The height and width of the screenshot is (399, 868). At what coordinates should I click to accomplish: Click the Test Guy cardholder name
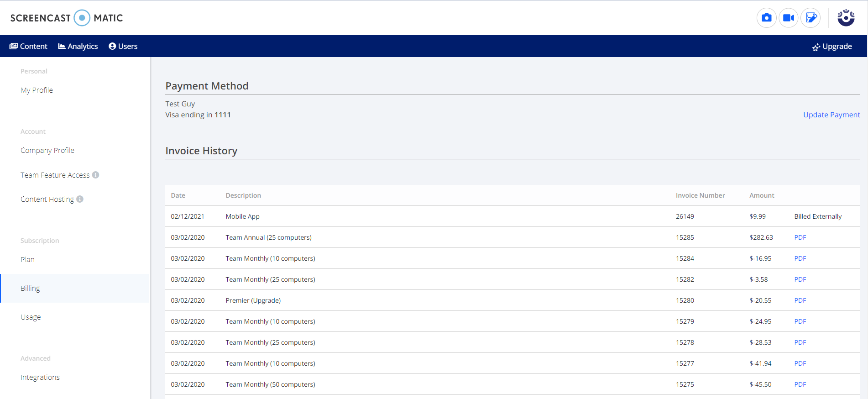[x=180, y=104]
